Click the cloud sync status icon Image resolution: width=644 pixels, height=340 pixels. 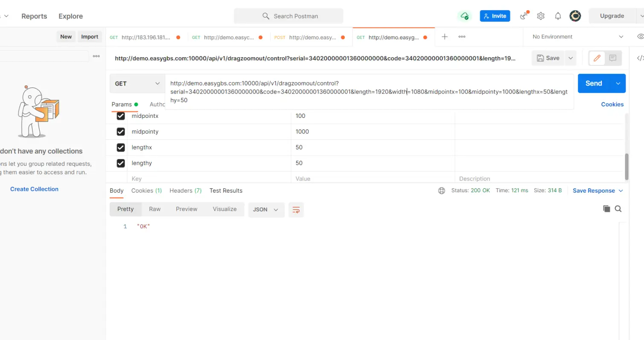tap(464, 16)
